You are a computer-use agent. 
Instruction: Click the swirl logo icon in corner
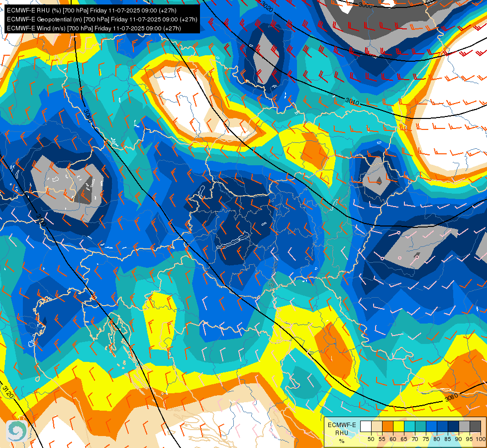click(16, 431)
